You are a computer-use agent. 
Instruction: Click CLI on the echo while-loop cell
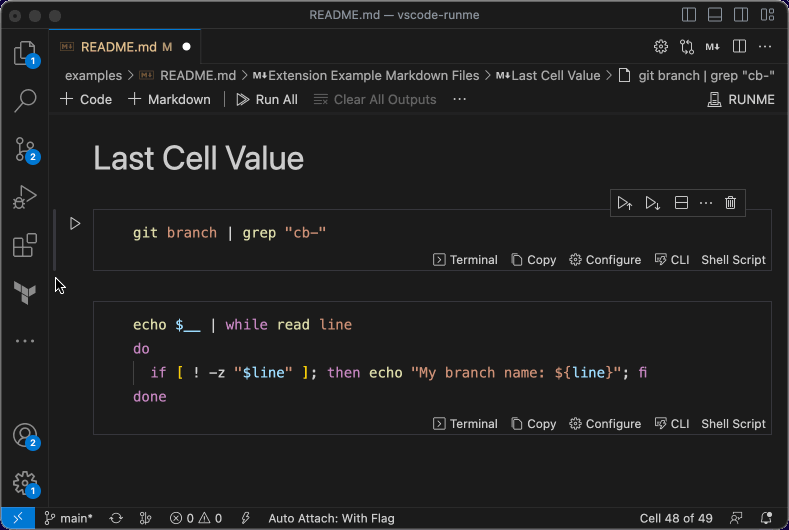tap(672, 424)
